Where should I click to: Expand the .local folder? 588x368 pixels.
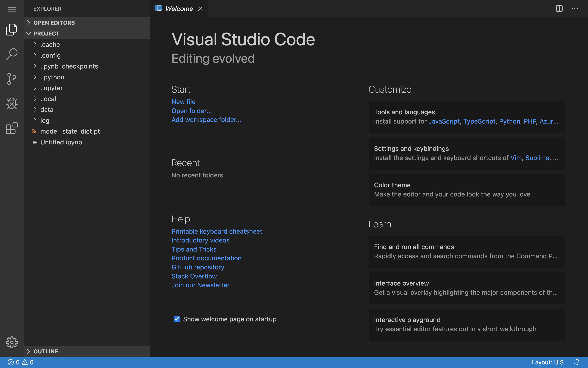[x=86, y=99]
